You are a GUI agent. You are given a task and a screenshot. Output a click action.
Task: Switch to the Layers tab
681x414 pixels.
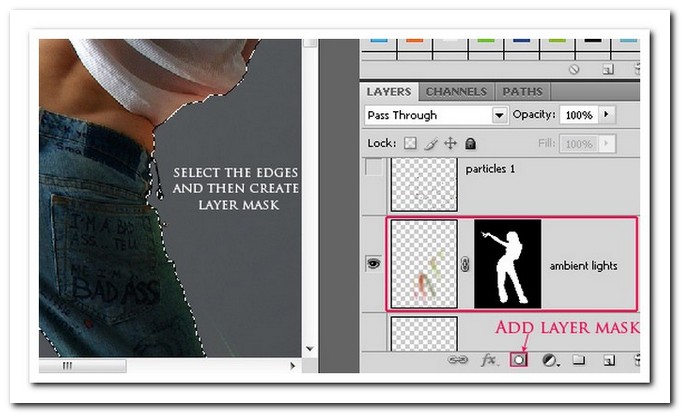(389, 92)
